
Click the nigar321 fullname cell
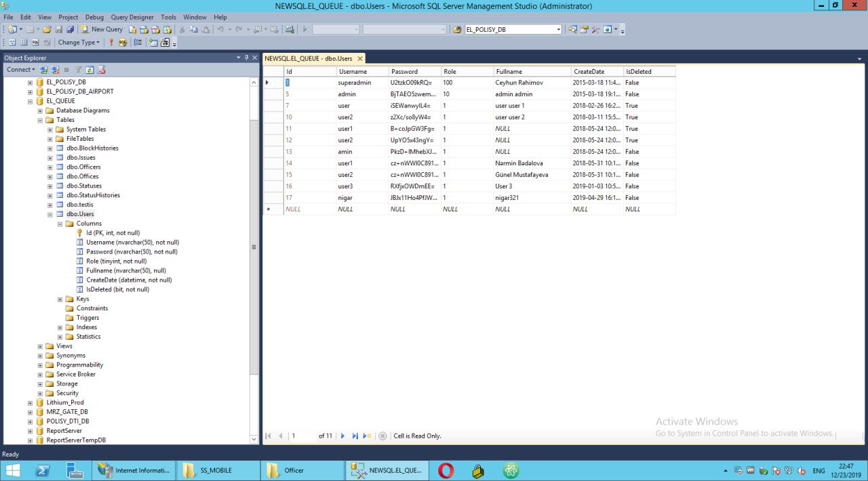(x=532, y=198)
